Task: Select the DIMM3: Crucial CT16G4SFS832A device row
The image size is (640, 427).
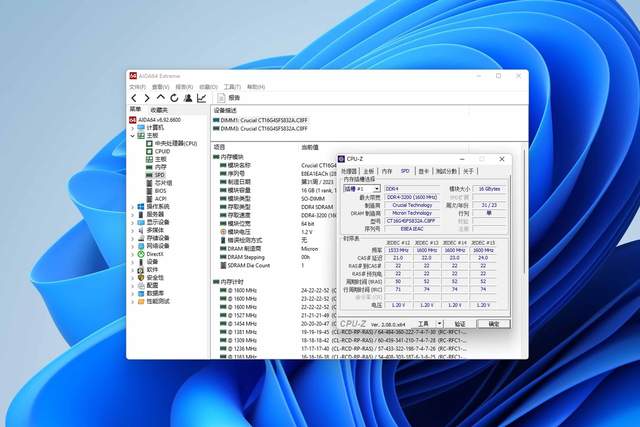Action: pos(261,129)
